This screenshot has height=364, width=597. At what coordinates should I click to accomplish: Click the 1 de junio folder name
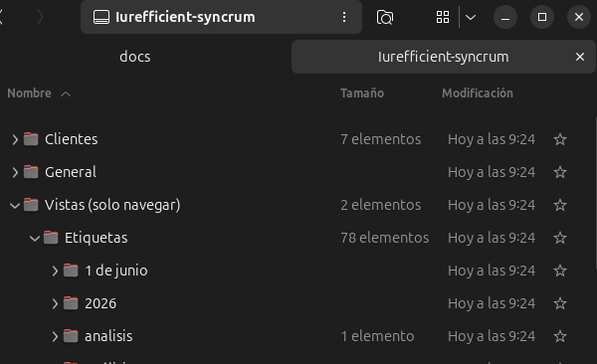[x=116, y=271]
